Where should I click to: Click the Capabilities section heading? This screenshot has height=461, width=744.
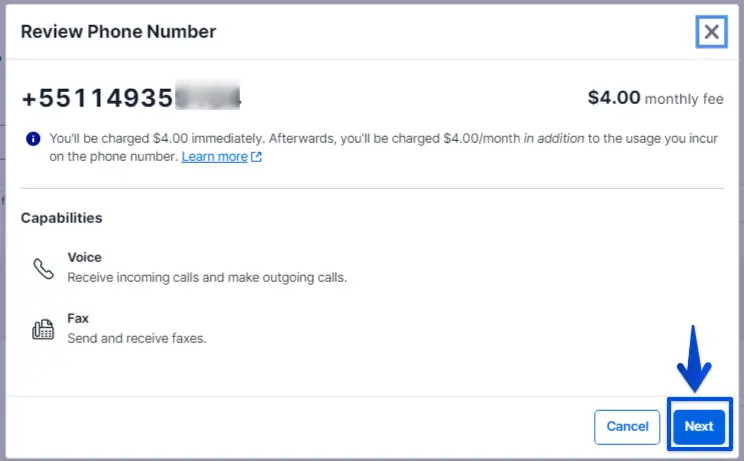(61, 218)
